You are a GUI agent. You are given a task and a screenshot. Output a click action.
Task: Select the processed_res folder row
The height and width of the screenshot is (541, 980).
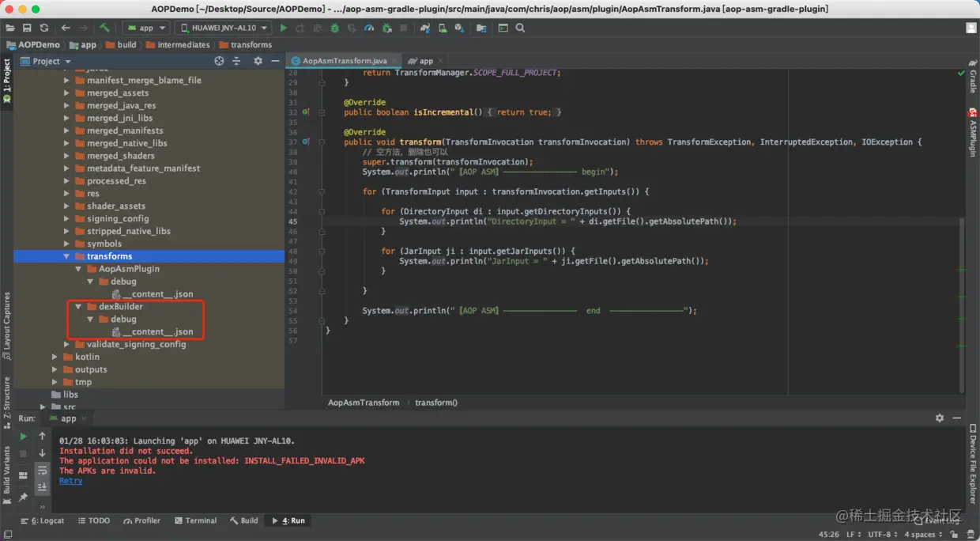click(x=149, y=181)
